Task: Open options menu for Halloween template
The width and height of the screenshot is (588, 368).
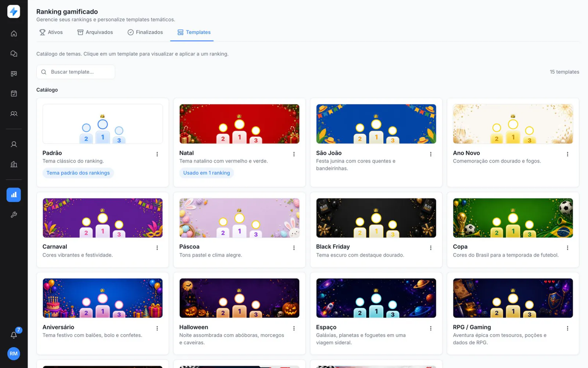Action: [294, 328]
